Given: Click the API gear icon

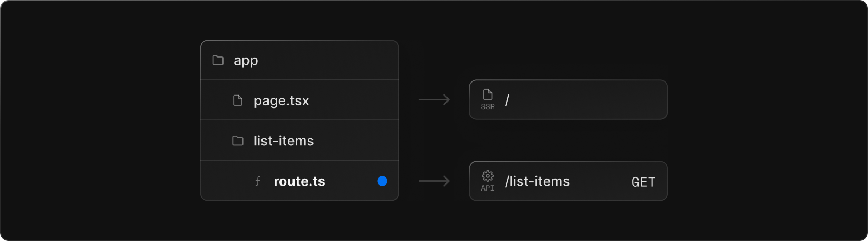Looking at the screenshot, I should (488, 175).
